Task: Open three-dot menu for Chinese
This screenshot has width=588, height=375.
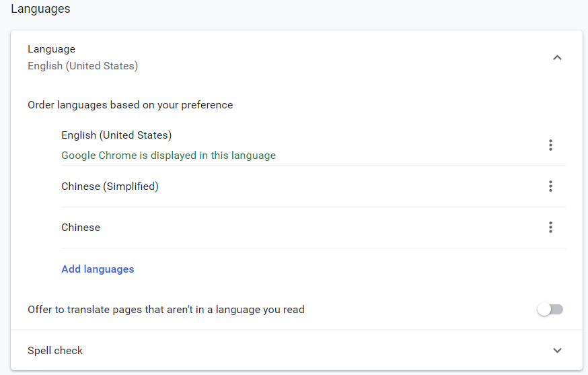Action: [x=550, y=228]
